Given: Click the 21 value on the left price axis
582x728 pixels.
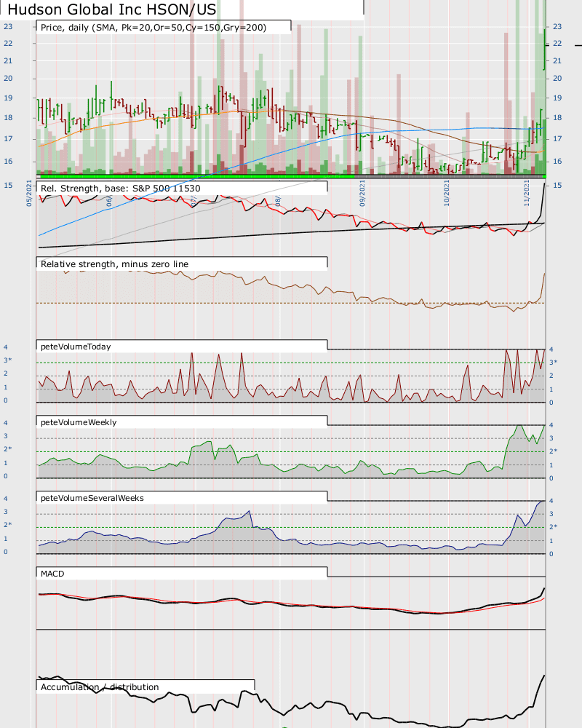Looking at the screenshot, I should pos(8,61).
